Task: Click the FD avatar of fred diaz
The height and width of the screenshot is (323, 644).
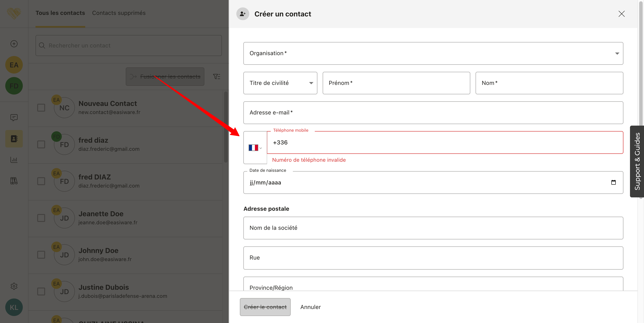Action: tap(64, 144)
